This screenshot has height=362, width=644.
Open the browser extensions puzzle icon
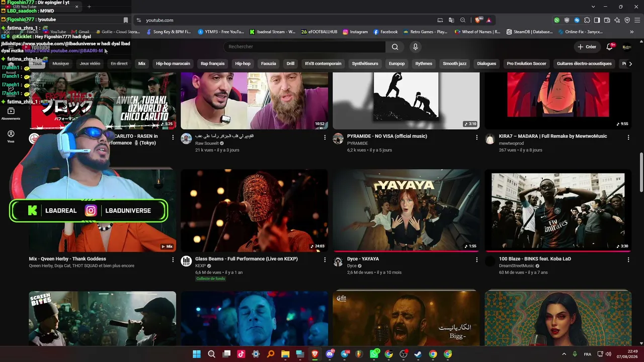coord(587,20)
